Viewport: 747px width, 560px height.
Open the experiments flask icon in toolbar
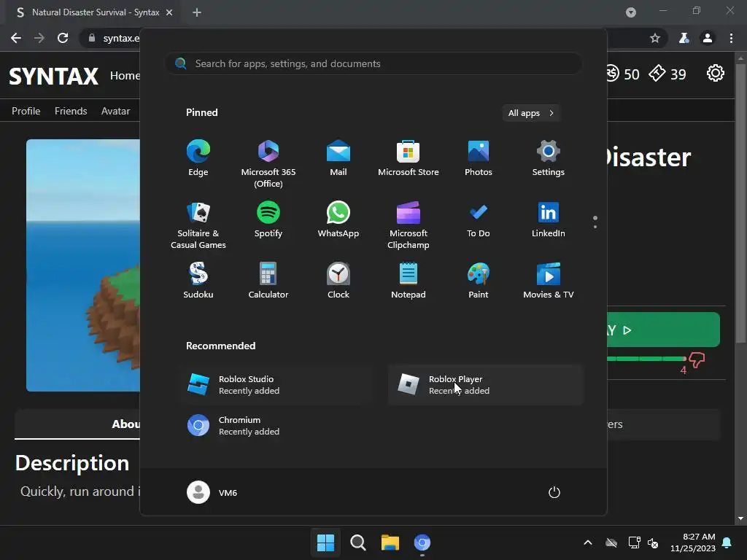click(x=684, y=38)
